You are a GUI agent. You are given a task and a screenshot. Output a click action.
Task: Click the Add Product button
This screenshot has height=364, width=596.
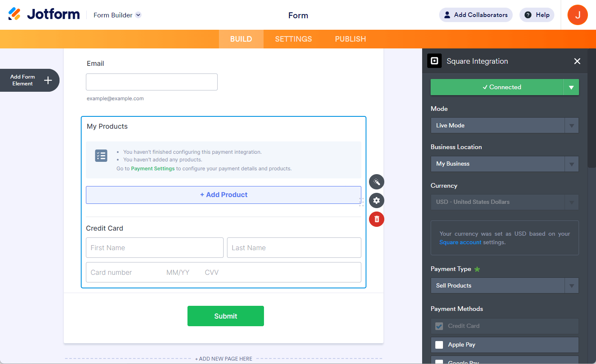[224, 195]
